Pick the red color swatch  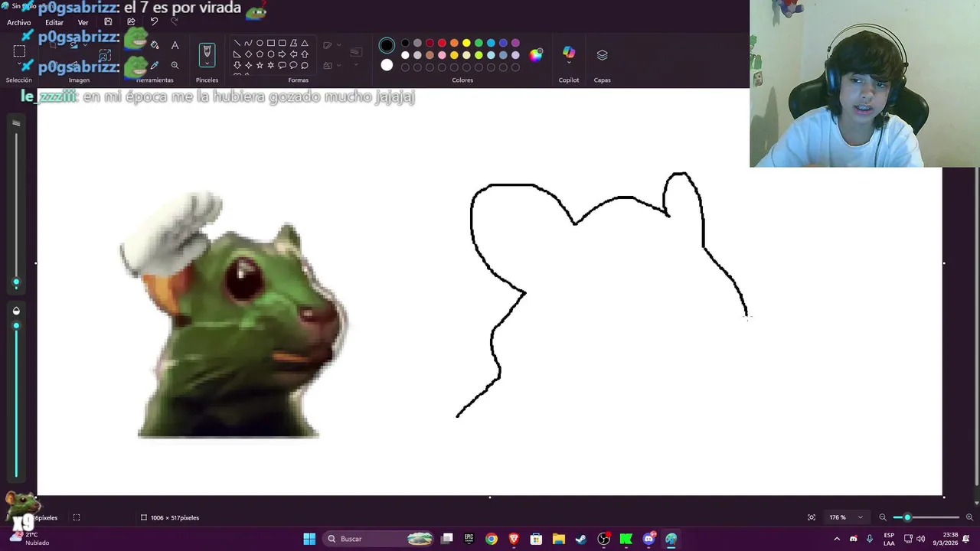coord(442,43)
